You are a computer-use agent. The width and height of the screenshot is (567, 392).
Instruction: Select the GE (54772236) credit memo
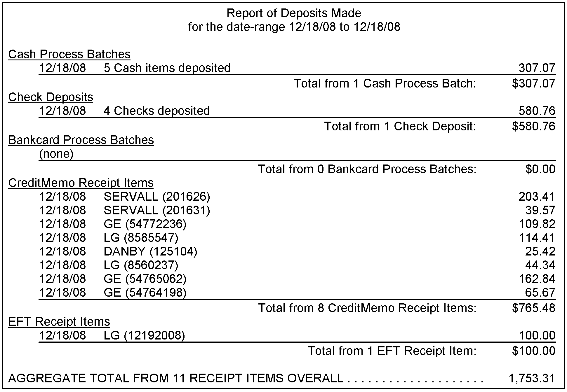tap(145, 224)
